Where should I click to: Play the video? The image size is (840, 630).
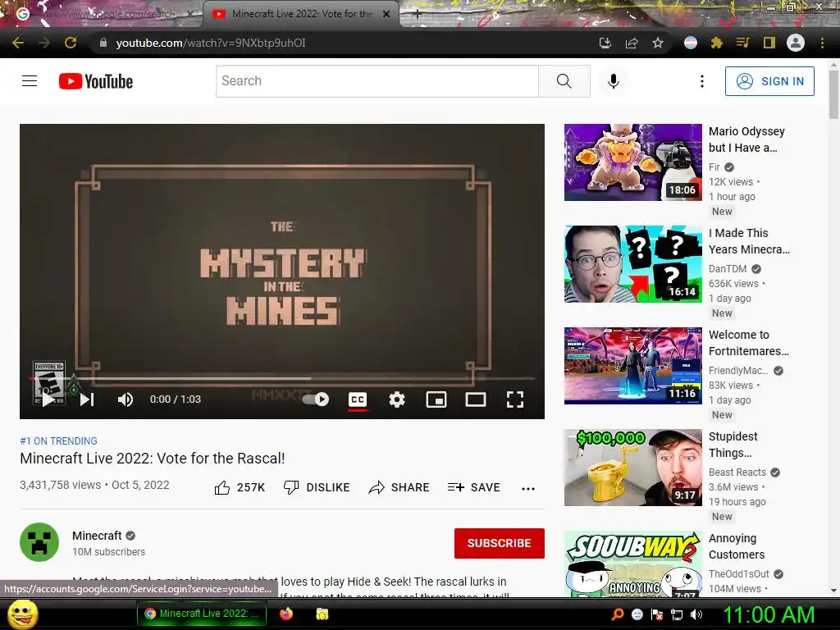pos(48,399)
